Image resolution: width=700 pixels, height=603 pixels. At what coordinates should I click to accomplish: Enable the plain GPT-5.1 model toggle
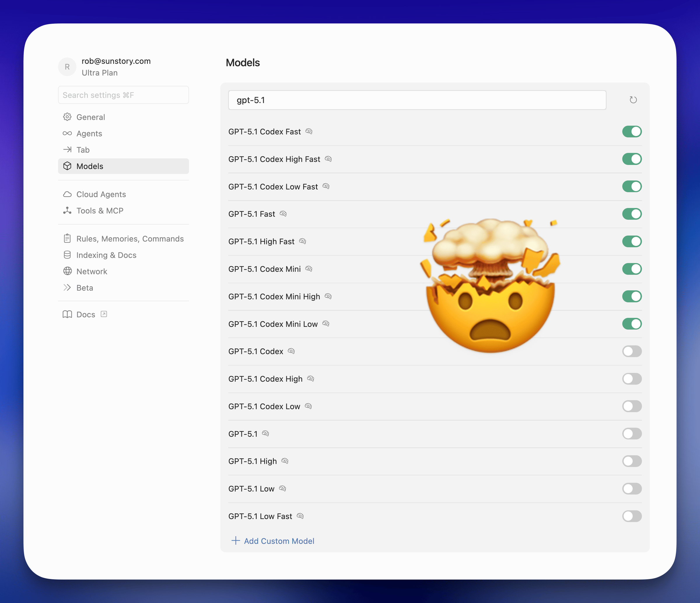click(631, 433)
